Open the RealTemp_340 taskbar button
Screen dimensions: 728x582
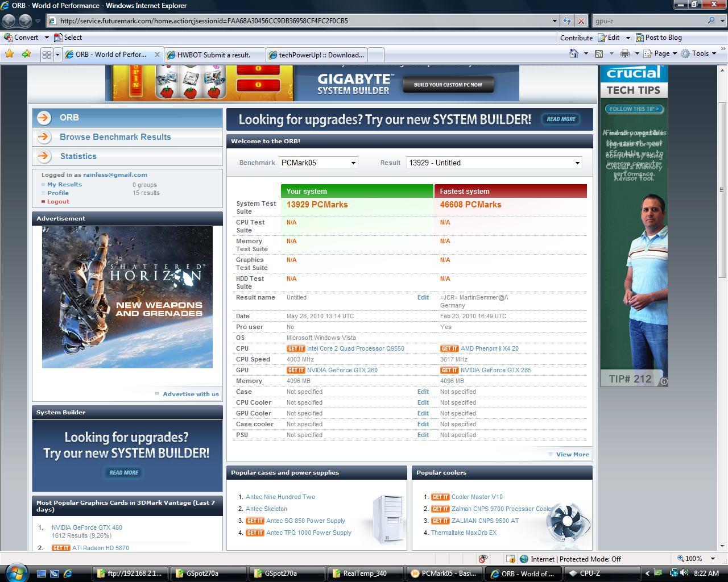pos(366,573)
